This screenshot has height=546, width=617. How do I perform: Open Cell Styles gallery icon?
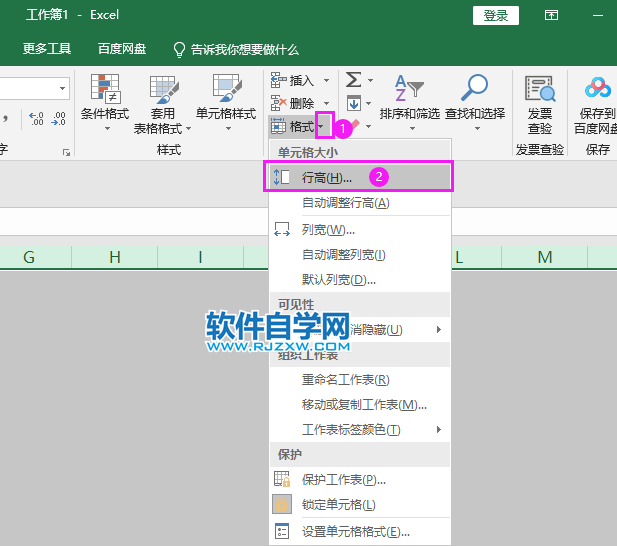point(227,89)
